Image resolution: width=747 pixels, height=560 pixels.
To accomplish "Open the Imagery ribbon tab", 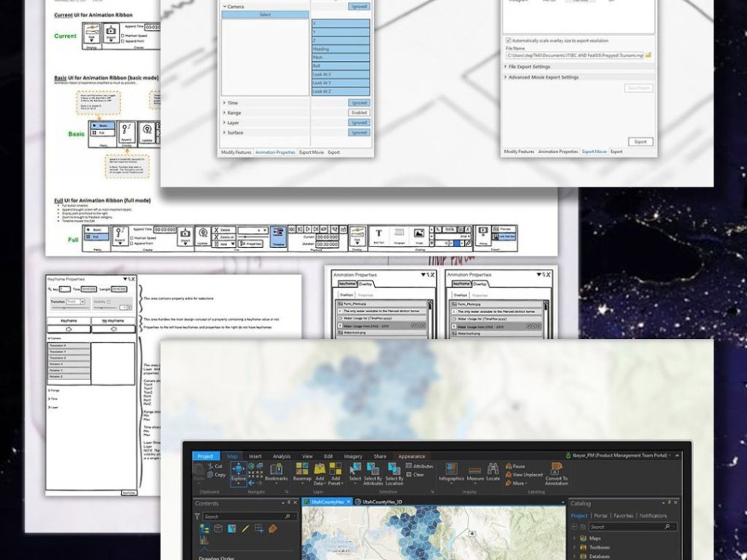I will pos(353,456).
